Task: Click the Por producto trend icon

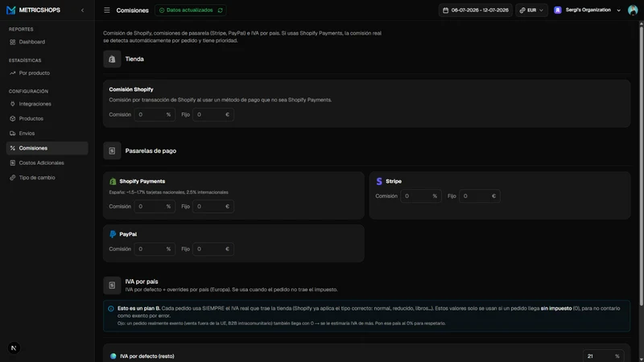Action: [x=13, y=73]
